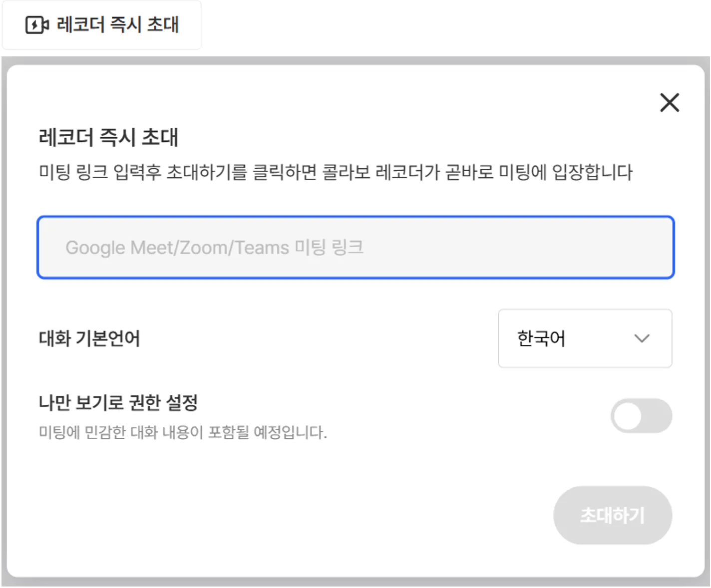Submit invite via the grey 초대하기 pill button
Screen dimensions: 711x588
tap(613, 515)
